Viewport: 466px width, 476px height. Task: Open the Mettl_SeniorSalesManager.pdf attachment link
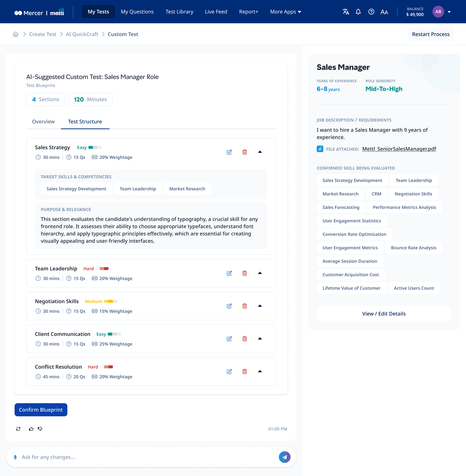(399, 149)
